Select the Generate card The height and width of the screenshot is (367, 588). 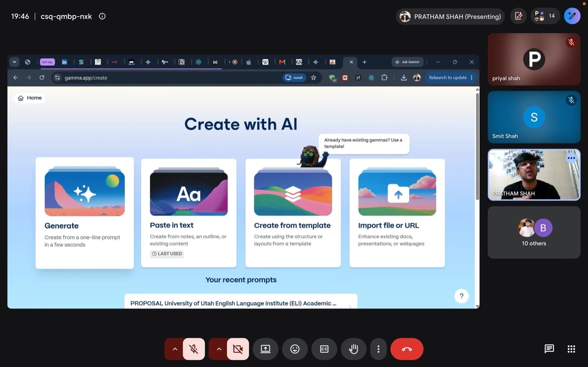85,213
